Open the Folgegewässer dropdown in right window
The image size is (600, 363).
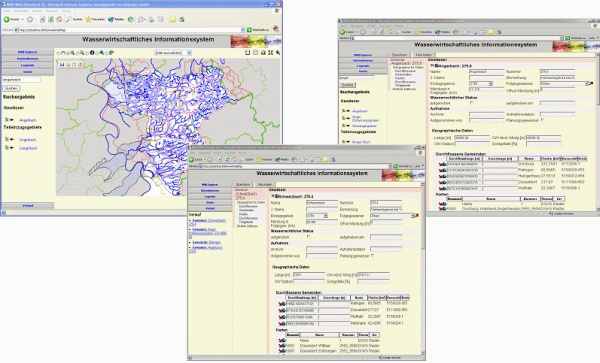(x=564, y=83)
